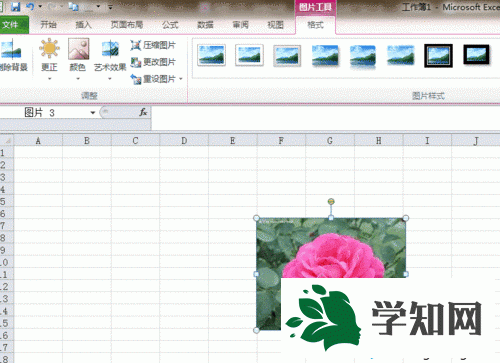Apply the second picture style thumbnail, beveled matte
500x363 pixels.
[x=249, y=55]
